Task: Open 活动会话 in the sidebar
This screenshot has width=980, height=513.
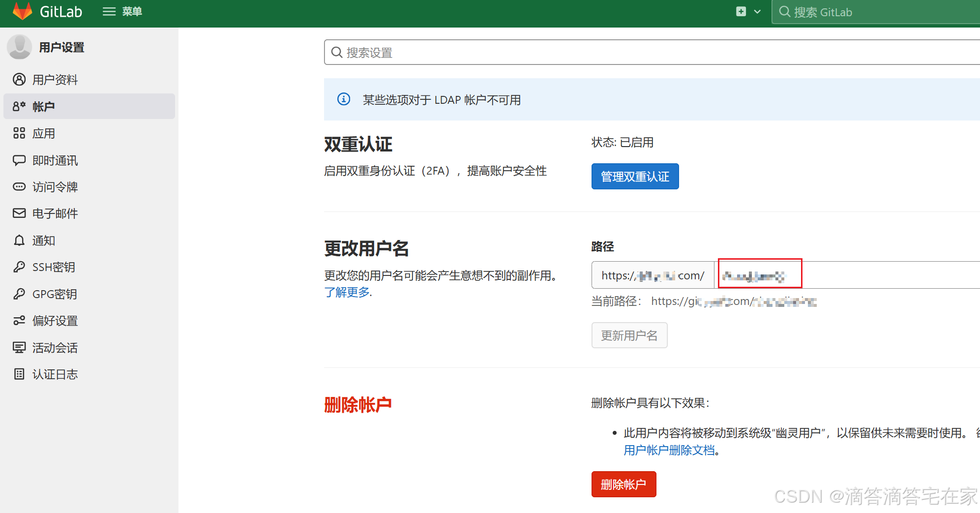Action: pyautogui.click(x=55, y=348)
